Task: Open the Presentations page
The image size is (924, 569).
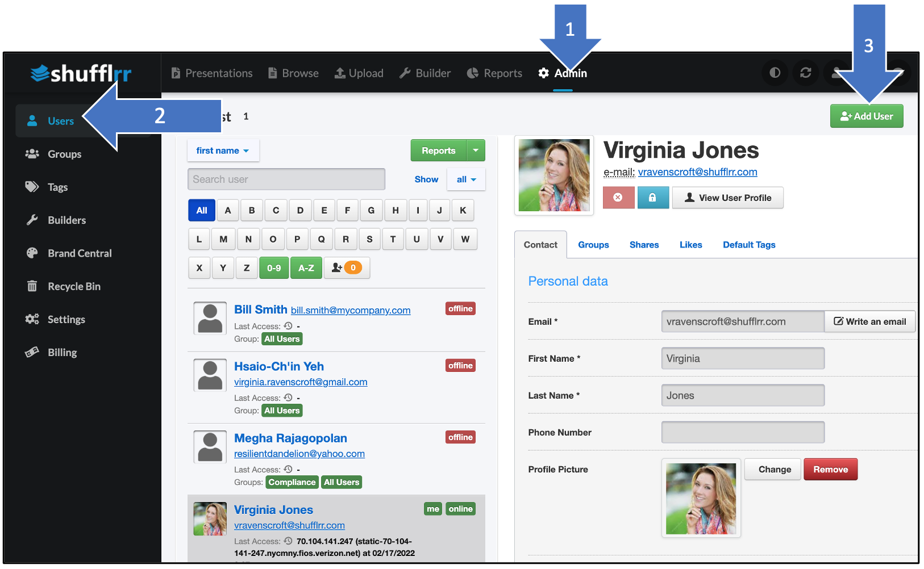Action: point(212,73)
